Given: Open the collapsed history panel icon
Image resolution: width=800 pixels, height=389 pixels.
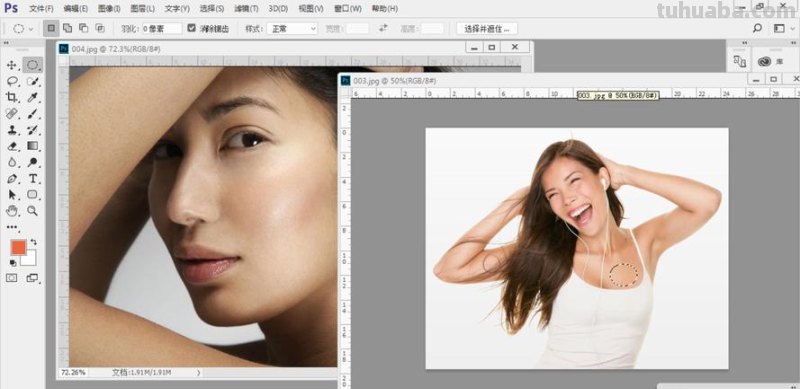Looking at the screenshot, I should coord(740,61).
